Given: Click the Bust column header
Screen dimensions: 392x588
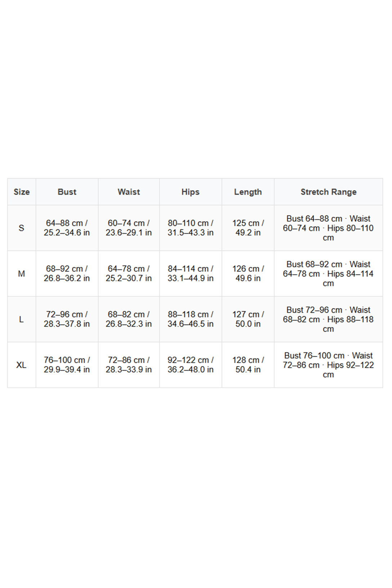Looking at the screenshot, I should click(x=67, y=192).
